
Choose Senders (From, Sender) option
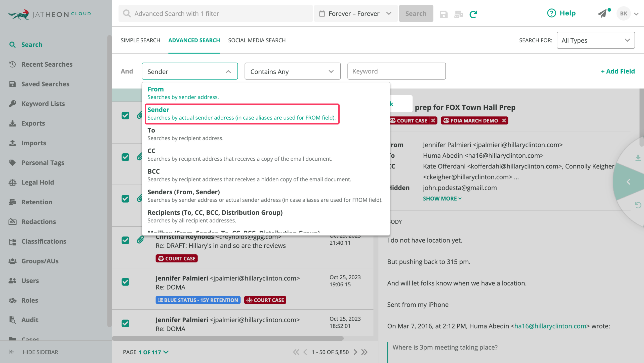[x=266, y=196]
